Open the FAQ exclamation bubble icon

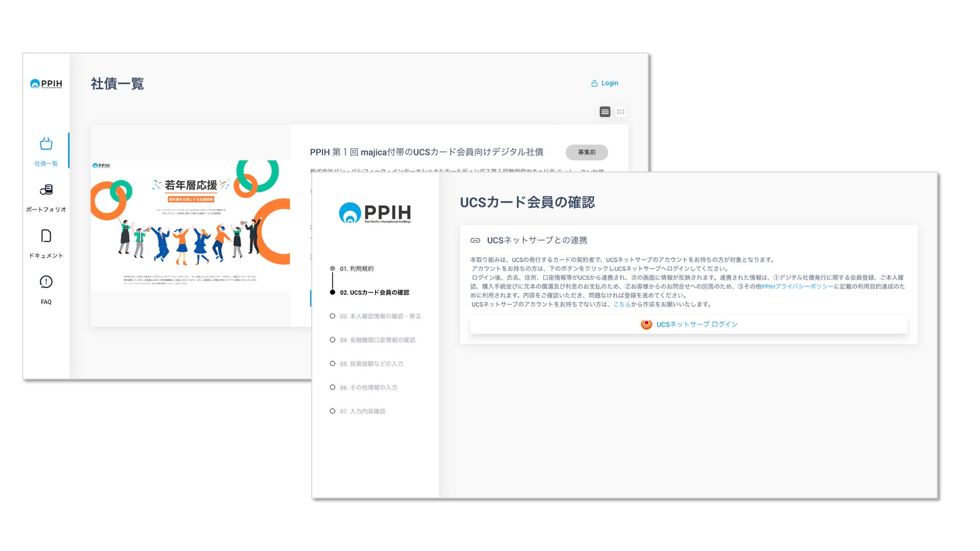[46, 282]
